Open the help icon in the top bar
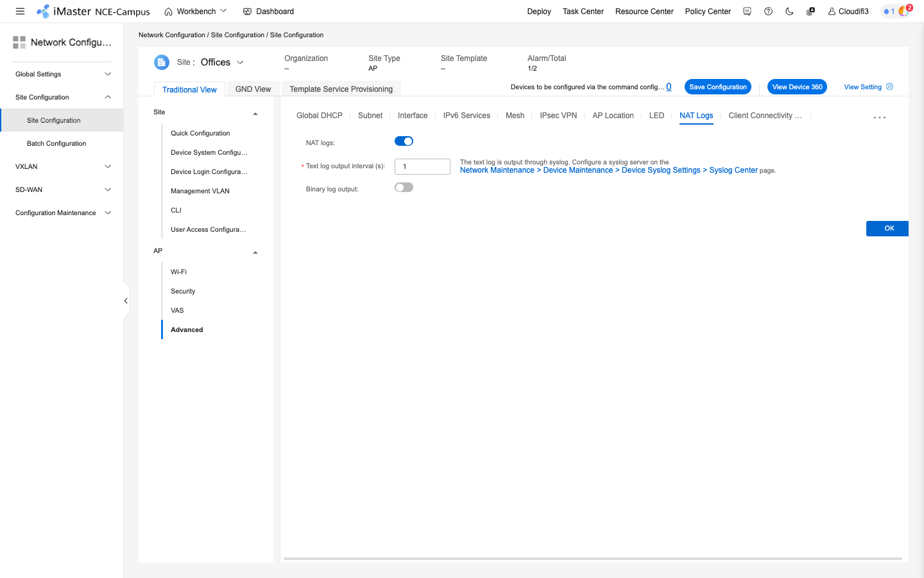 [x=768, y=11]
